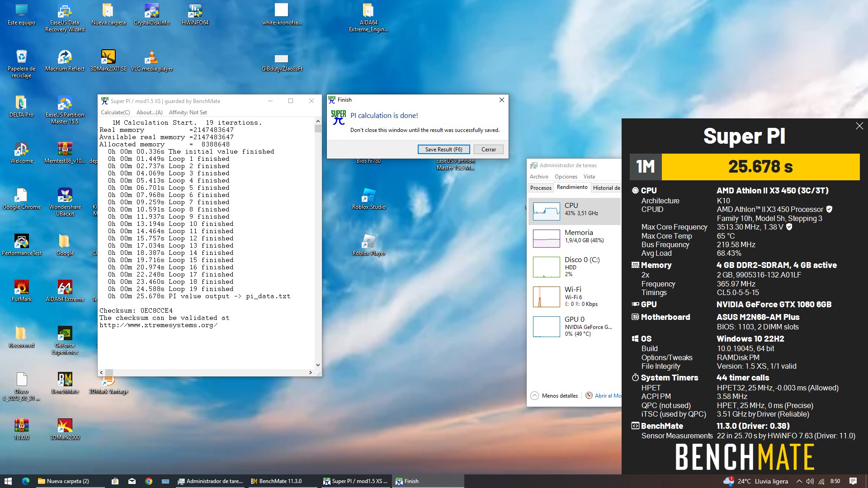This screenshot has width=868, height=488.
Task: Select Disco 0 (C:) performance item
Action: point(575,267)
